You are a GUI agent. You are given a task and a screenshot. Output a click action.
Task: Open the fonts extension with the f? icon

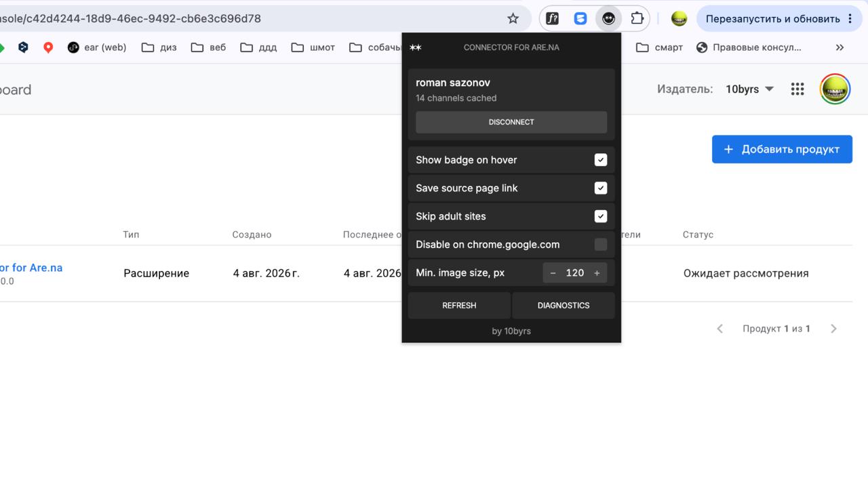point(553,19)
